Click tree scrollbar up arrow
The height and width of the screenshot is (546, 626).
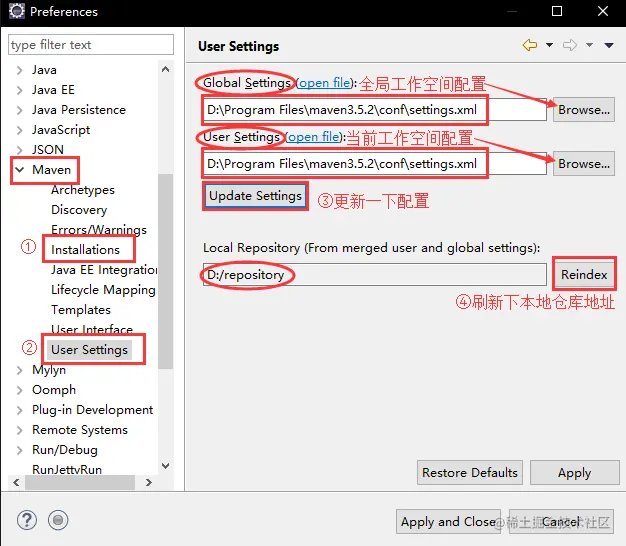(165, 69)
